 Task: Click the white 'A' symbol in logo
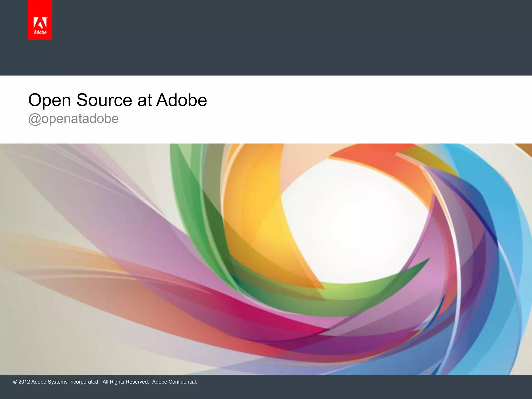(40, 23)
